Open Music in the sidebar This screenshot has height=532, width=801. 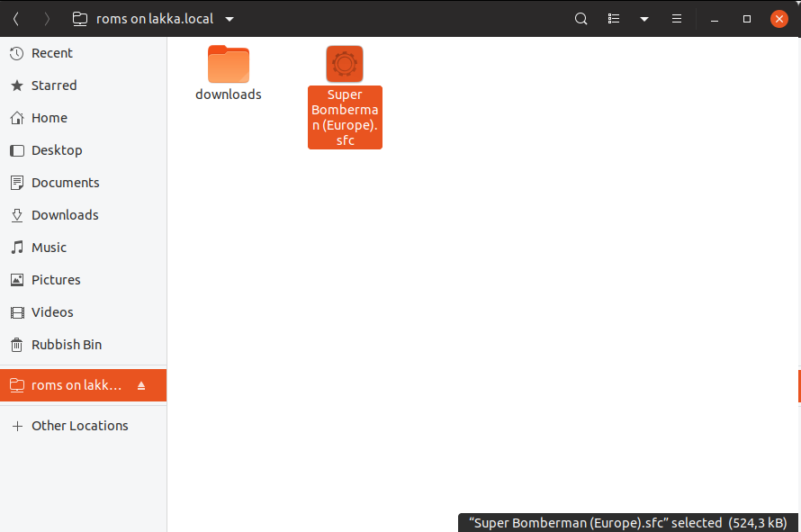pos(84,248)
